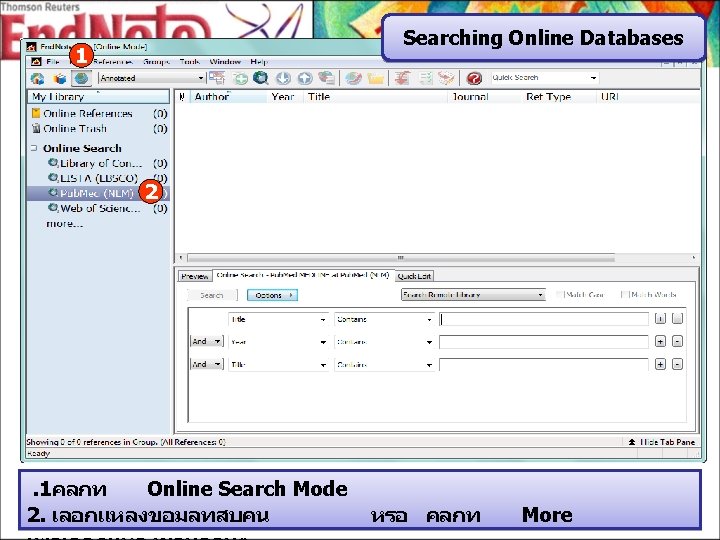The height and width of the screenshot is (540, 720).
Task: Click the Insert Citation toolbar icon
Action: click(x=402, y=78)
